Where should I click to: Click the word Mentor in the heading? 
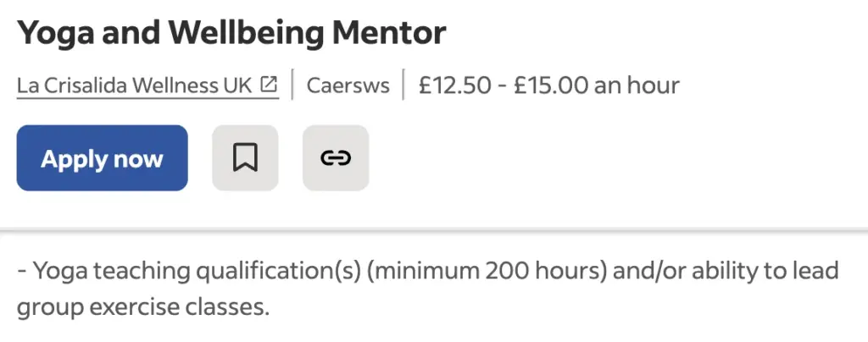pos(389,34)
